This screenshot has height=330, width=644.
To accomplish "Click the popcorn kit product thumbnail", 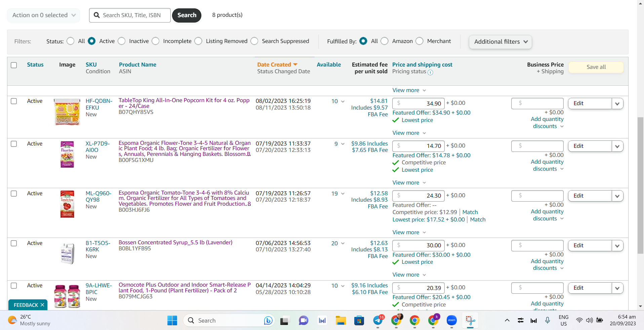I will 67,112.
